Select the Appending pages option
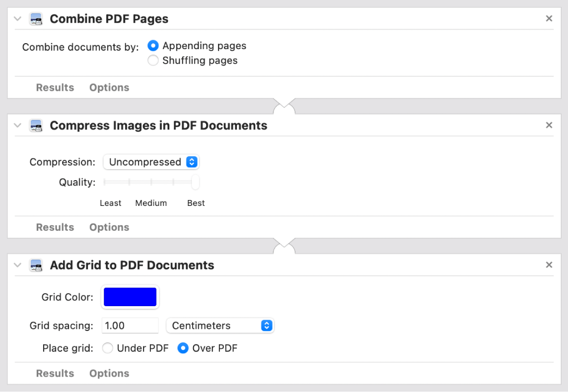This screenshot has width=568, height=392. (x=153, y=45)
